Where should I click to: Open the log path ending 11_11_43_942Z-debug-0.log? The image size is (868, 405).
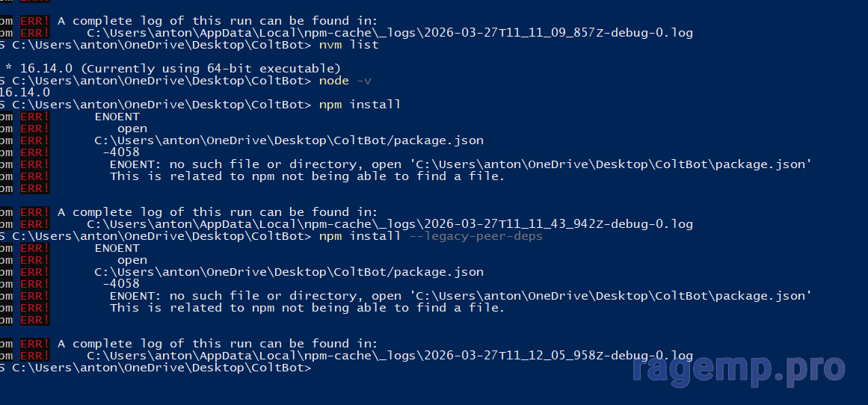click(390, 224)
